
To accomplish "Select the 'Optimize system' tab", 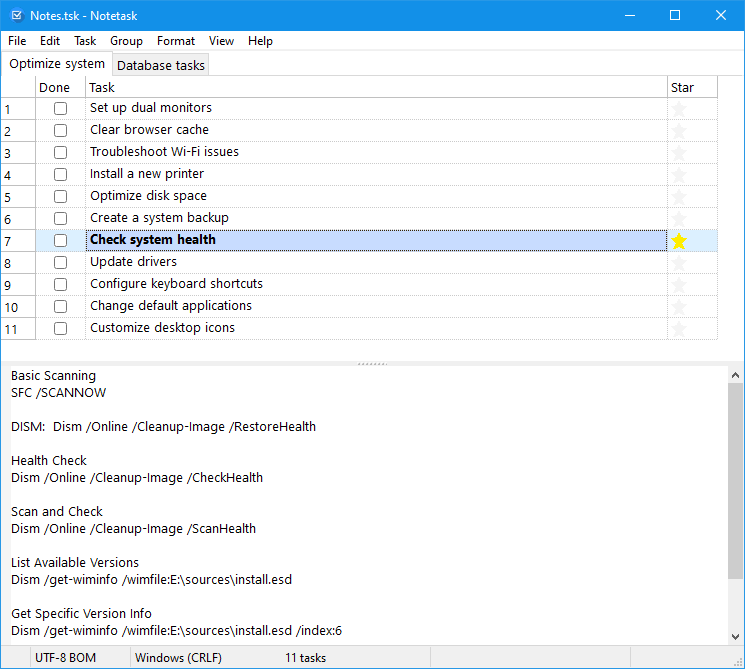I will pos(57,64).
